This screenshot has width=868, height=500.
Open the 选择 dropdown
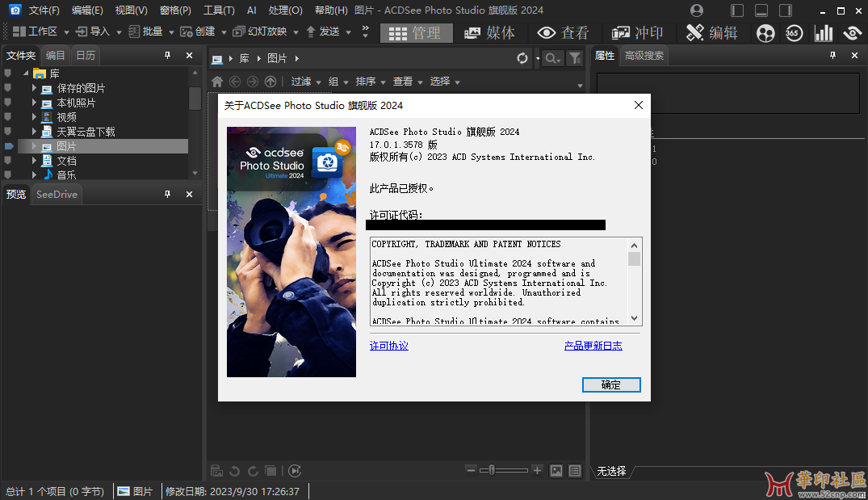[445, 82]
